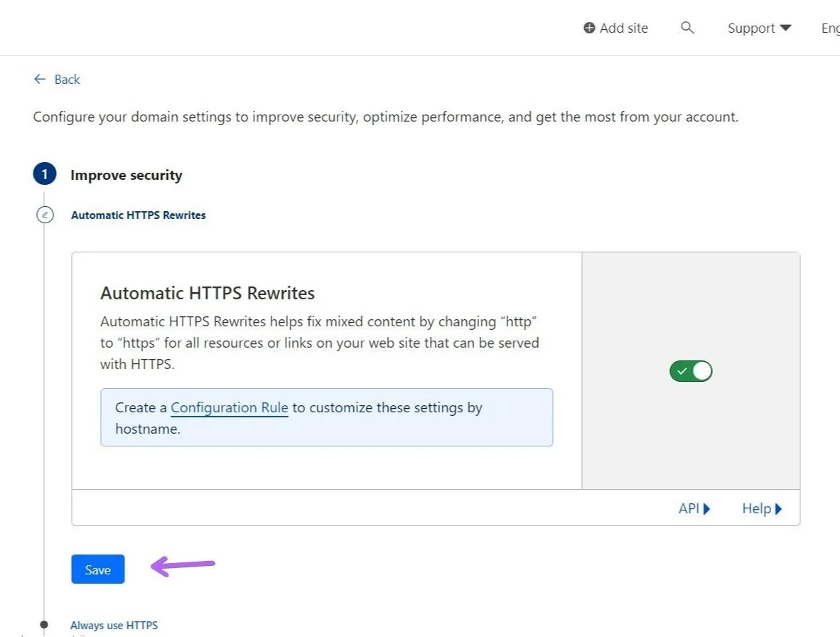The width and height of the screenshot is (840, 637).
Task: Open the Configuration Rule link
Action: (x=229, y=407)
